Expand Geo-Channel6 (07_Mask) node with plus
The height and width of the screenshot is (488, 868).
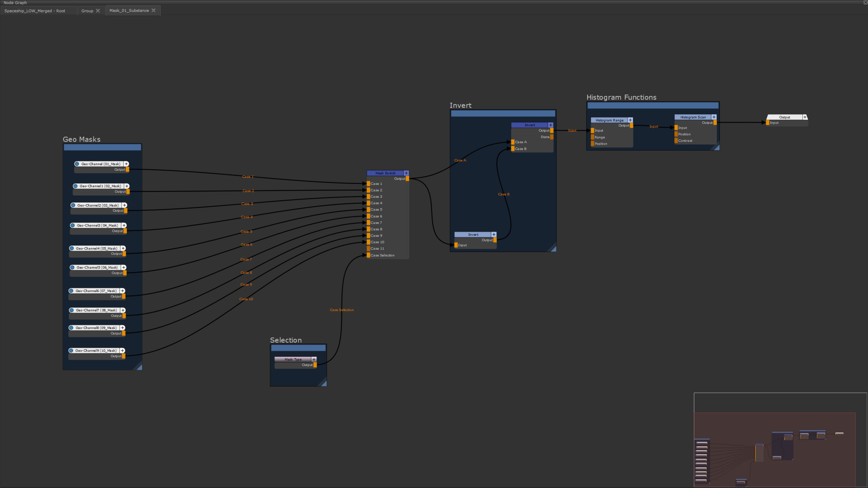point(123,291)
